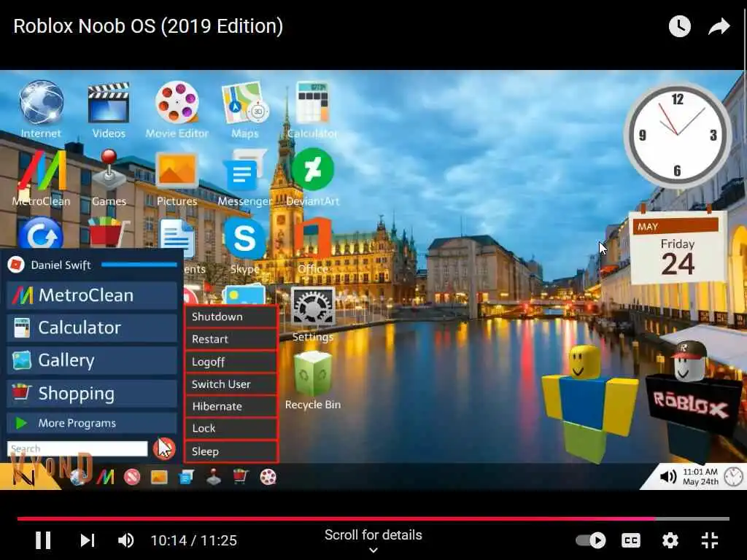Screen dimensions: 747x560
Task: Click the start menu Search field
Action: 77,448
